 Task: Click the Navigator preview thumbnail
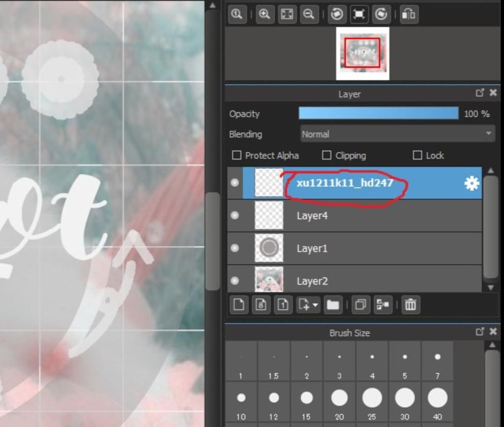(x=363, y=53)
